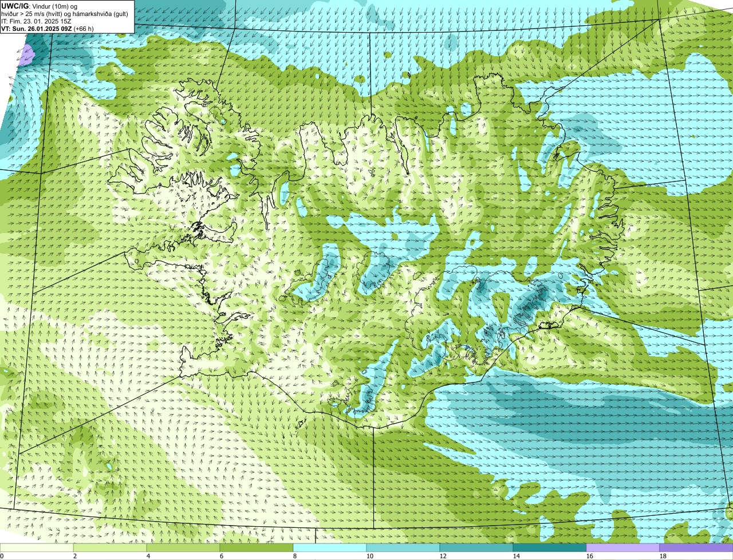Click the '14' scale label
The image size is (733, 560).
(x=517, y=556)
